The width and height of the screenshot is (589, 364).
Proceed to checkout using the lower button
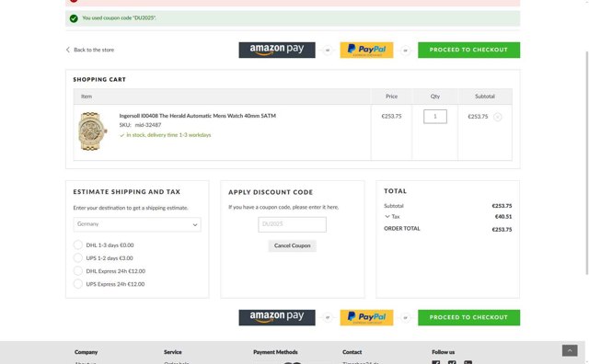tap(468, 317)
